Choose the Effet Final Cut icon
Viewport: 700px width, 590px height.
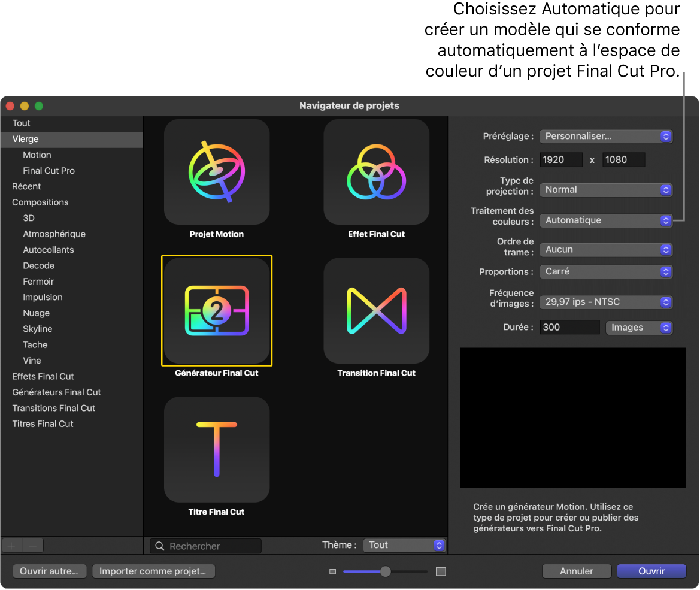pos(376,171)
